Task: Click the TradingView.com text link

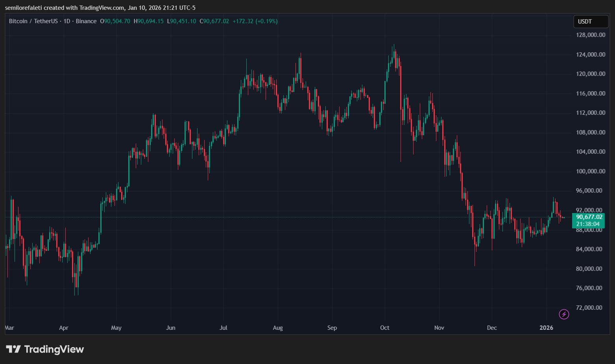Action: click(102, 7)
